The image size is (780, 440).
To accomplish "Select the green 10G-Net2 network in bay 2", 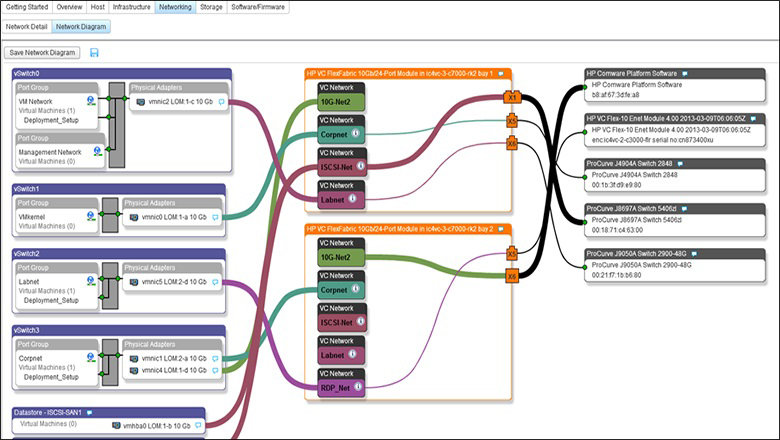I will 343,258.
